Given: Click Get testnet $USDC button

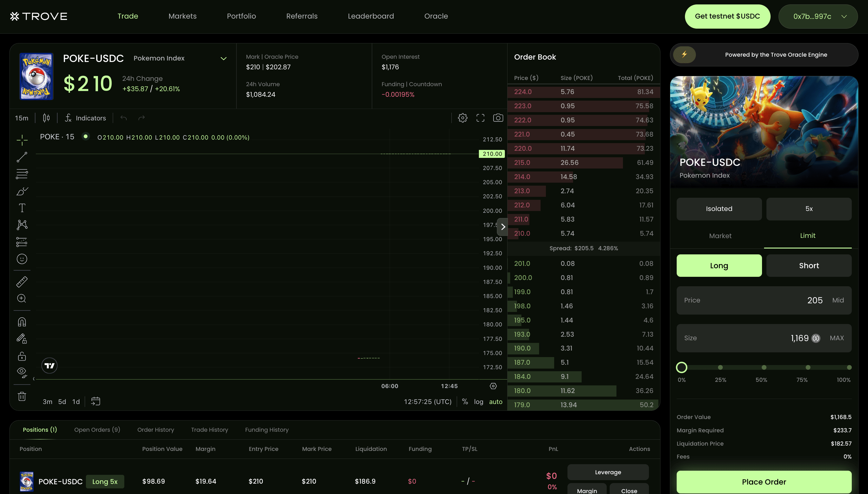Looking at the screenshot, I should (x=727, y=16).
